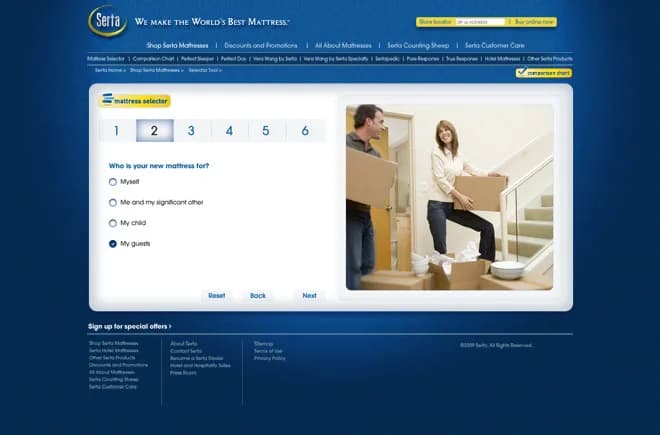Click the mattress selector badge icon

[x=135, y=100]
